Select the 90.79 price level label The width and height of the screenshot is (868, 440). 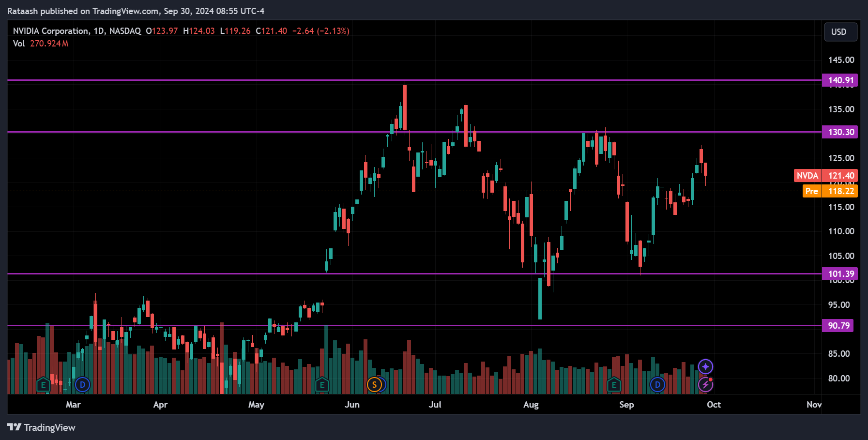838,326
